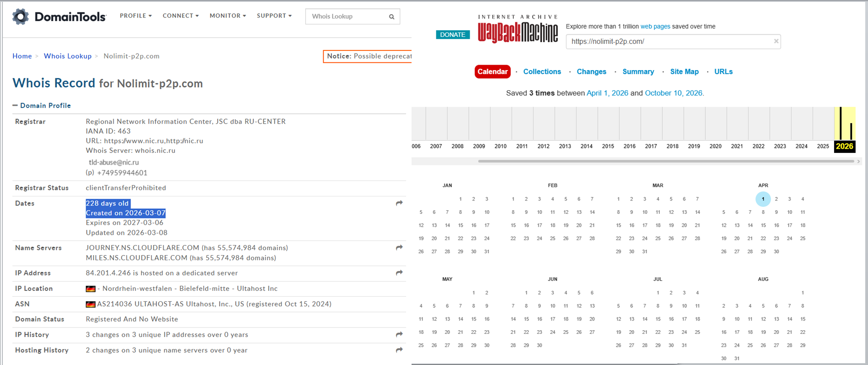Image resolution: width=868 pixels, height=365 pixels.
Task: Click the tld-abuse@nic.ru email text
Action: coord(114,162)
